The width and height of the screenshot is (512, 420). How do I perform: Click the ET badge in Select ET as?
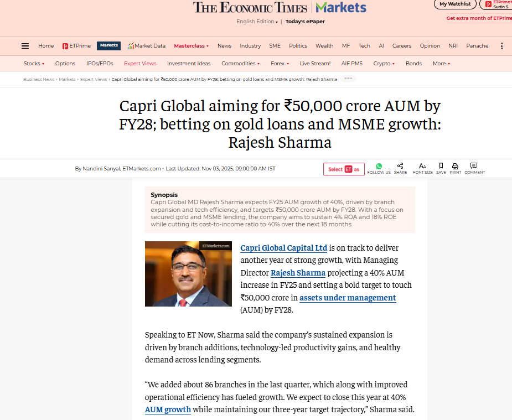coord(349,169)
